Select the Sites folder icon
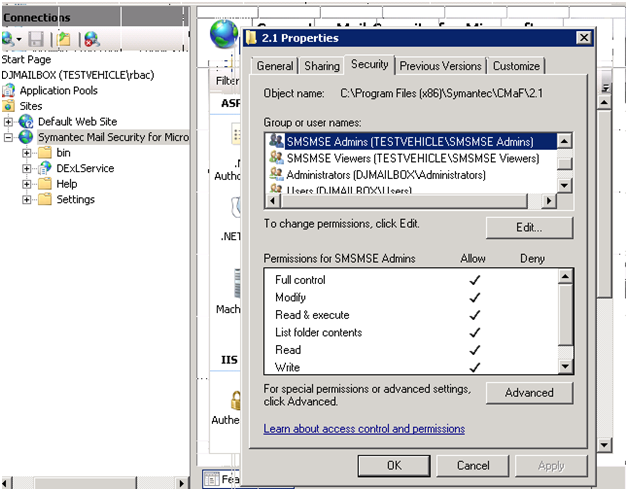628x491 pixels. point(8,106)
